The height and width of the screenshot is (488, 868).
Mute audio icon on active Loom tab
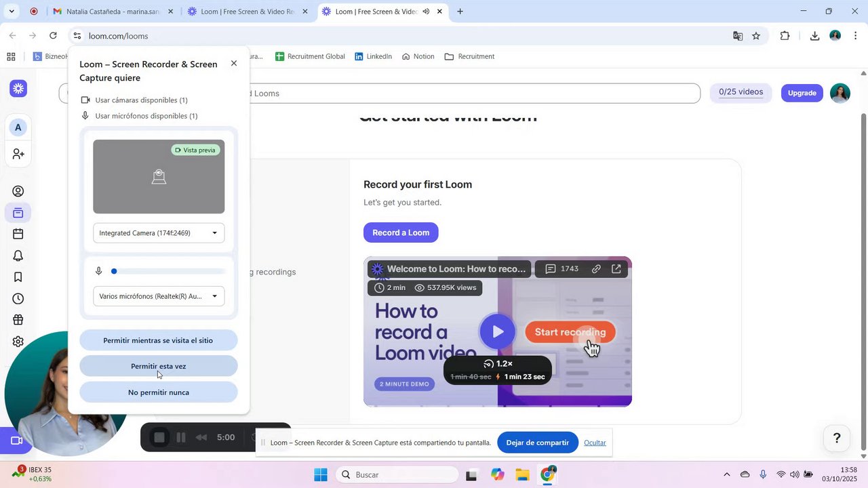click(x=427, y=12)
